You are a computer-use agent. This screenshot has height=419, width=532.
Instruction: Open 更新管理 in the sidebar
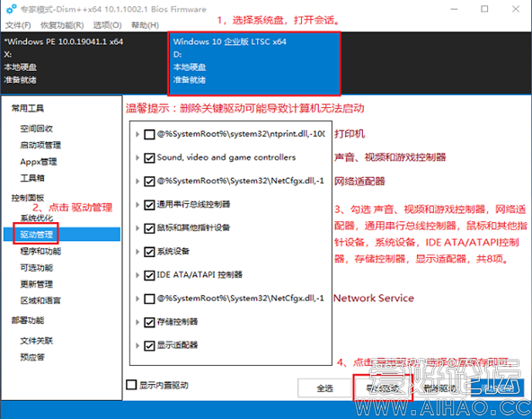tap(37, 284)
